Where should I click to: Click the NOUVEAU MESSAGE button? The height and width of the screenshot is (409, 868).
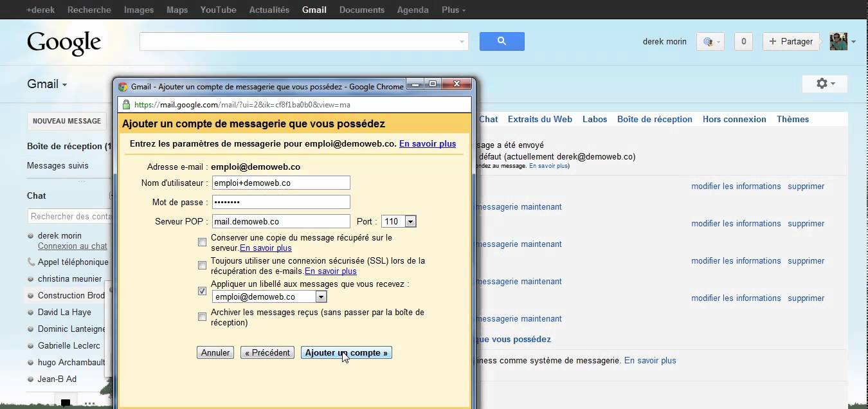coord(67,121)
